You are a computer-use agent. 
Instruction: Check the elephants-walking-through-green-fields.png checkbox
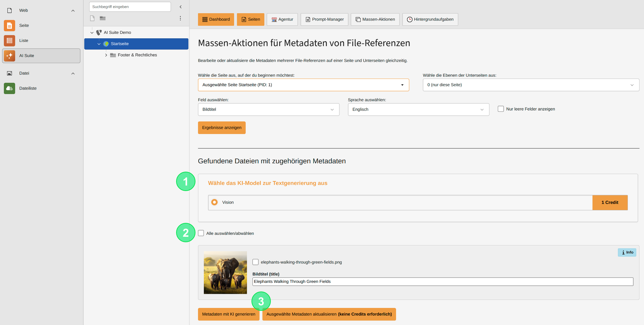point(255,262)
